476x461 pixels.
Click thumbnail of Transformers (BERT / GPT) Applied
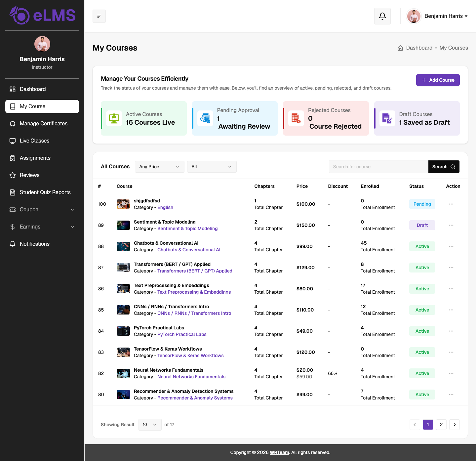click(x=123, y=268)
